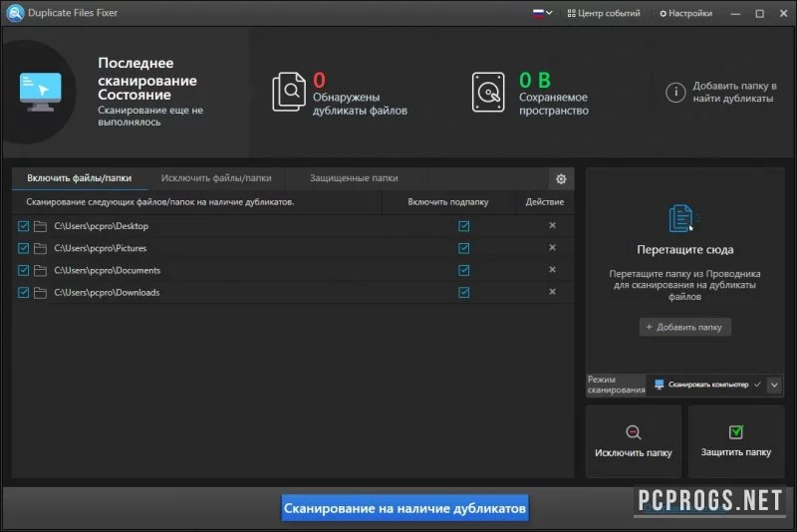Select path C:\Users\pcpro\Pictures
The height and width of the screenshot is (532, 797).
(x=101, y=248)
